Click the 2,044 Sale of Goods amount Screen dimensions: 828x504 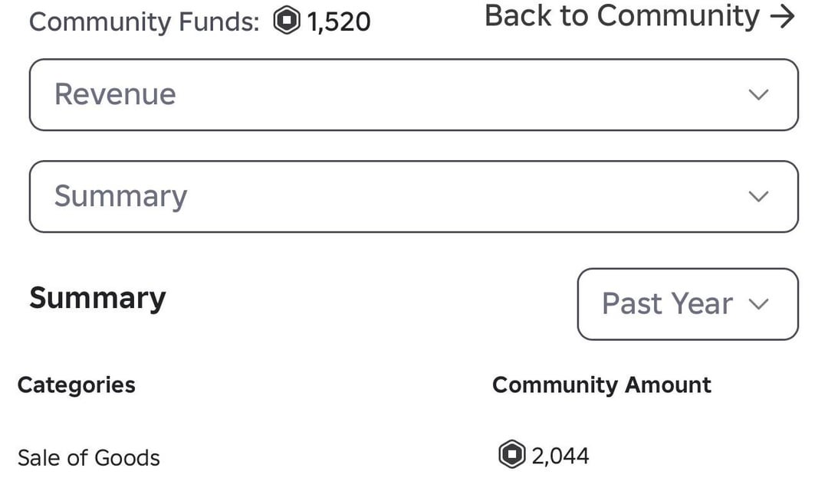point(560,456)
